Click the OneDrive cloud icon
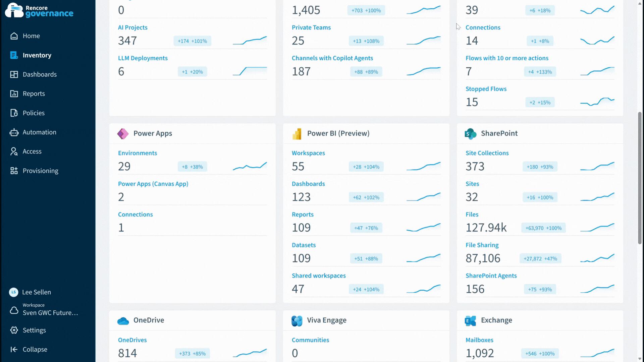 coord(123,320)
